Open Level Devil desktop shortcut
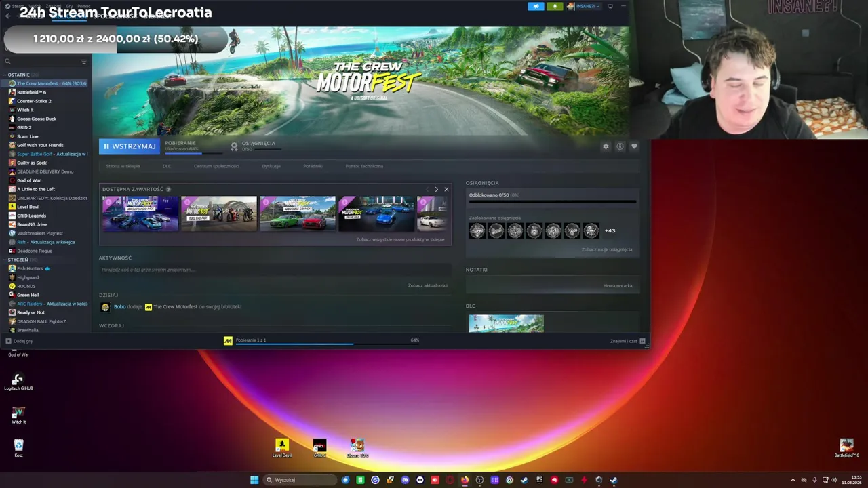This screenshot has width=868, height=488. pyautogui.click(x=282, y=448)
